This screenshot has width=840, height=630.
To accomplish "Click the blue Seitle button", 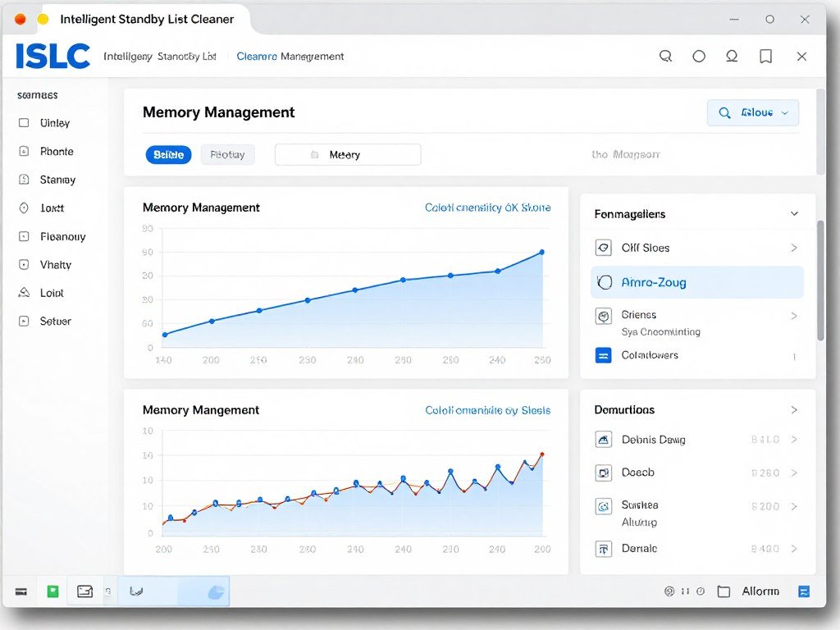I will (168, 154).
